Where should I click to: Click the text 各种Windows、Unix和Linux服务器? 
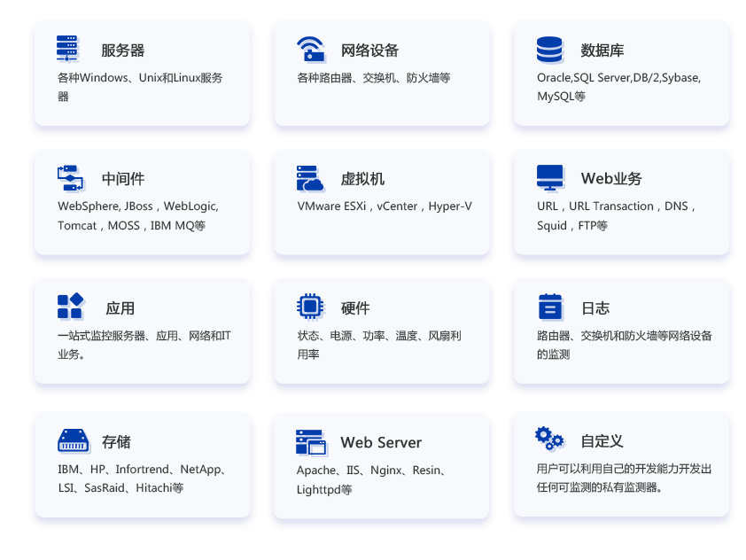click(x=140, y=87)
